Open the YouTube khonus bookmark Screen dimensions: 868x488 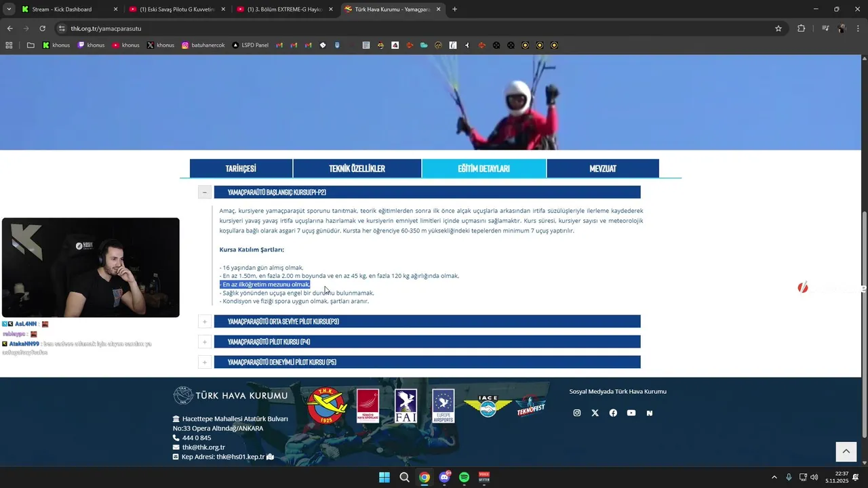[126, 45]
